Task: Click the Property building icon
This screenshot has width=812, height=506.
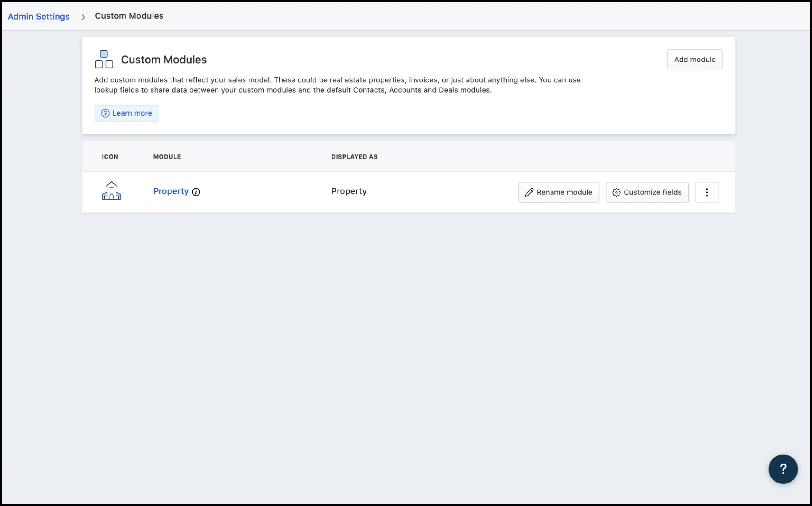Action: pos(111,191)
